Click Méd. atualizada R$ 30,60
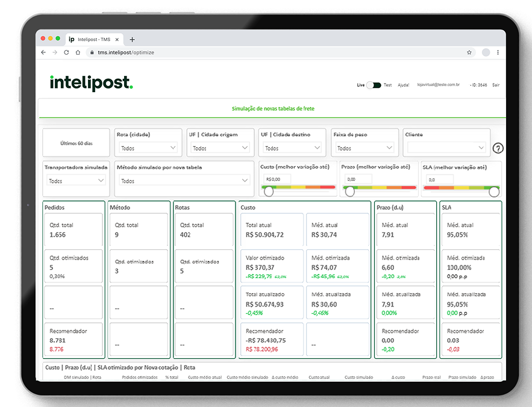The image size is (532, 407). (x=324, y=304)
